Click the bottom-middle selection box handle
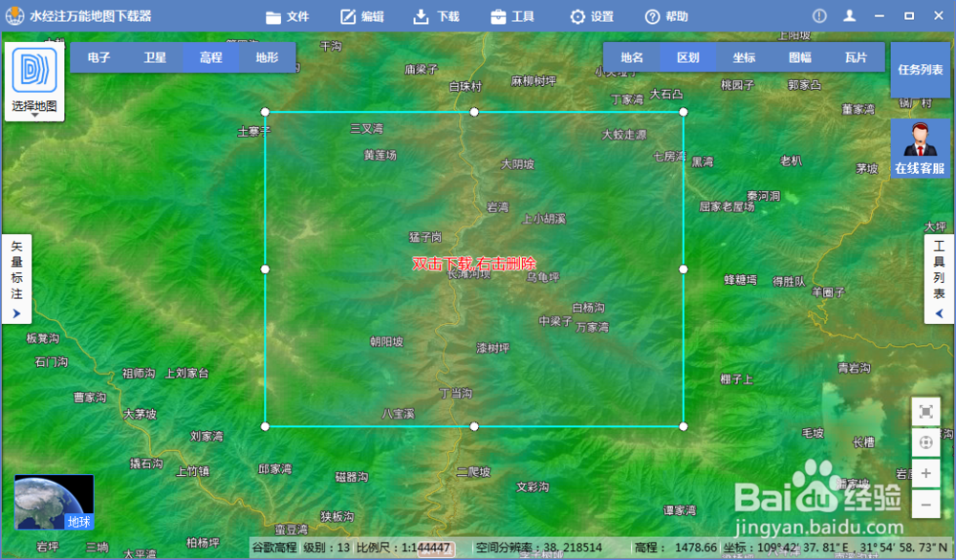This screenshot has width=956, height=560. pos(474,426)
